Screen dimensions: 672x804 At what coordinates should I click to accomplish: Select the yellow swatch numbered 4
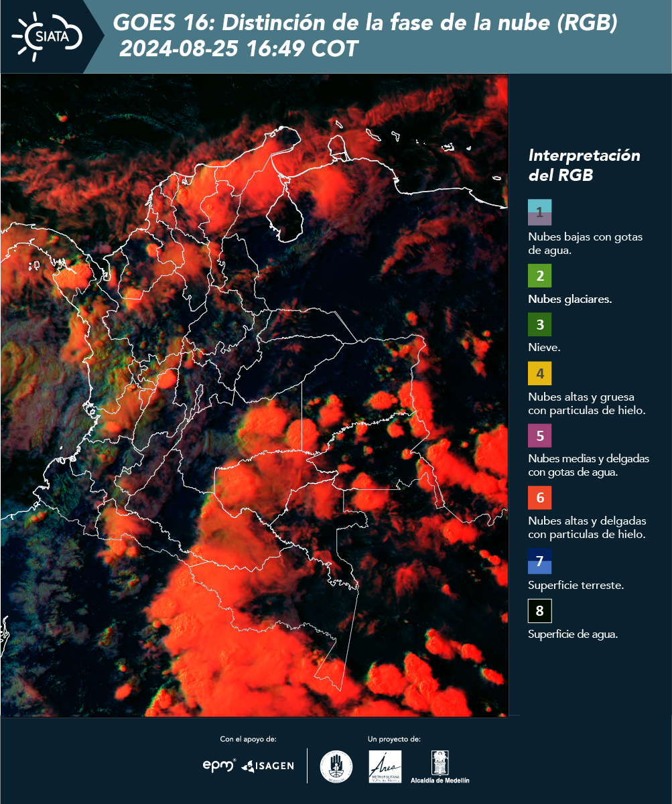click(x=539, y=373)
